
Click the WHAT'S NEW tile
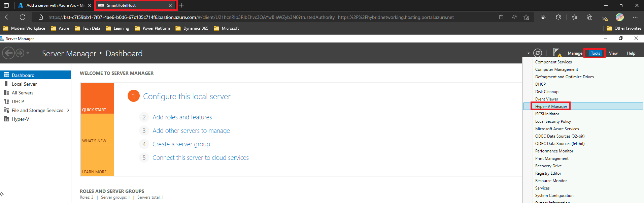97,129
